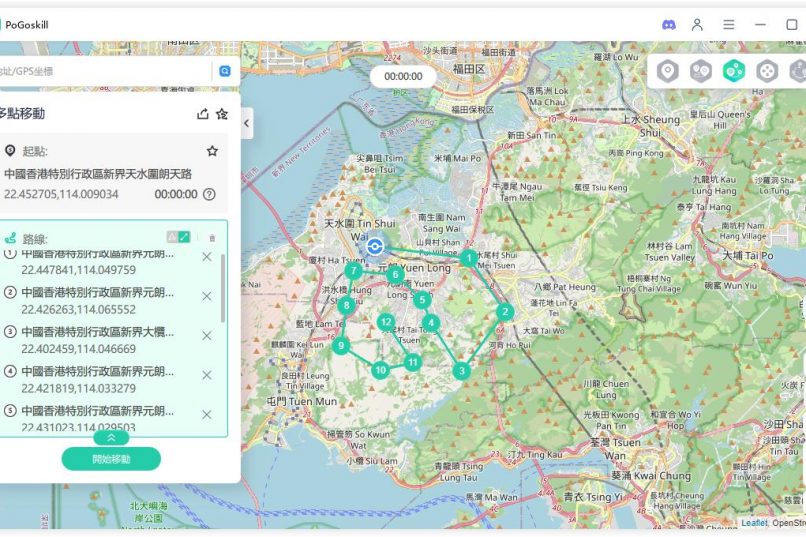The image size is (806, 537).
Task: Remove route point 2 with its X
Action: tap(207, 296)
